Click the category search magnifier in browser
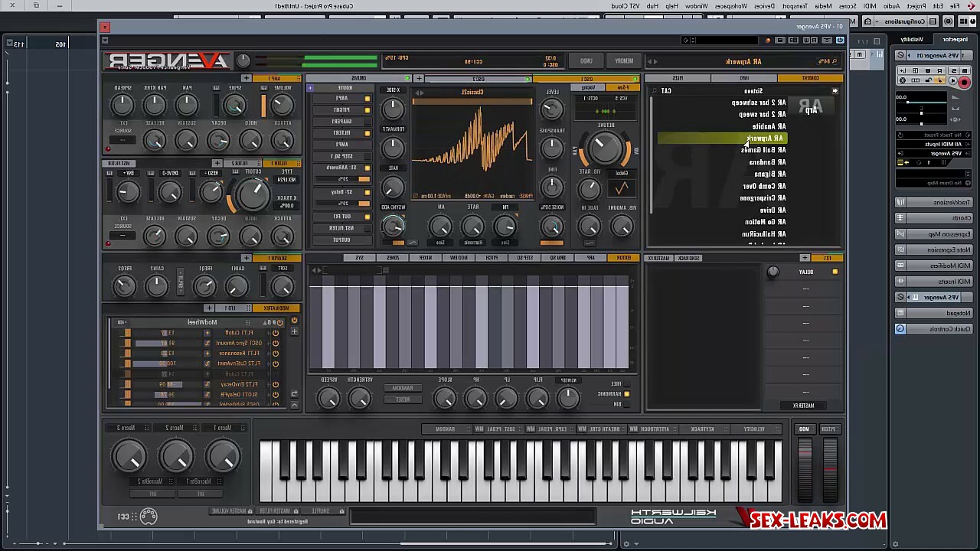 tap(654, 91)
